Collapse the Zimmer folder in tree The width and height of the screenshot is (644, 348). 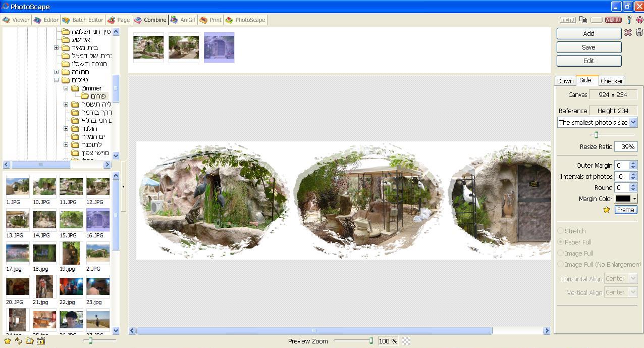pyautogui.click(x=66, y=88)
